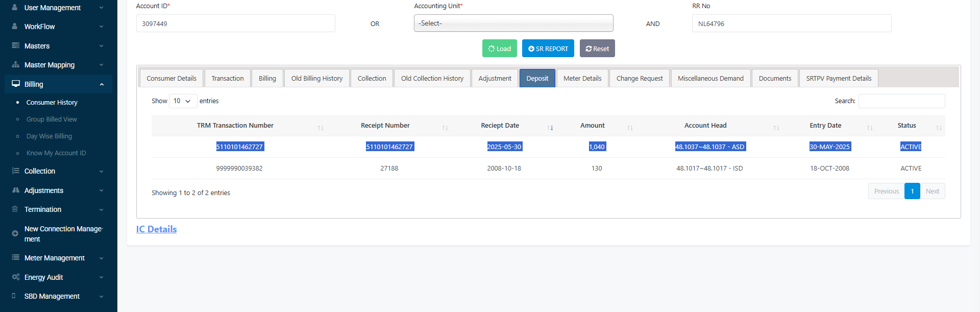This screenshot has width=980, height=312.
Task: Open SRTPV Payment Details tab
Action: point(839,78)
